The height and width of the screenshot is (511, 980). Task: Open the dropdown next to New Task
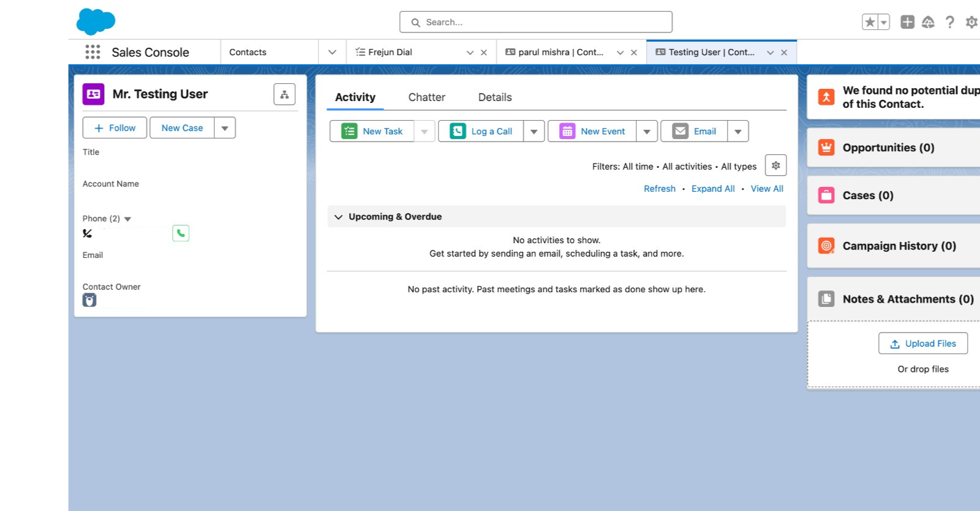pos(424,131)
